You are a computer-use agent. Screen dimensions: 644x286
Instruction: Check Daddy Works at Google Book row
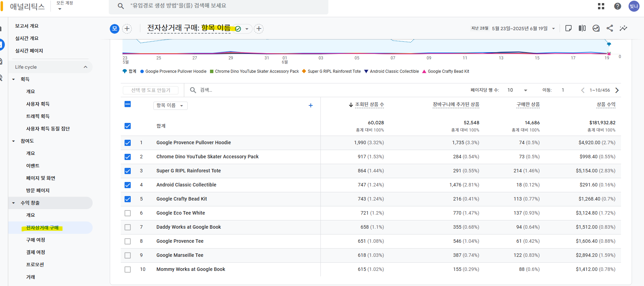pos(128,227)
